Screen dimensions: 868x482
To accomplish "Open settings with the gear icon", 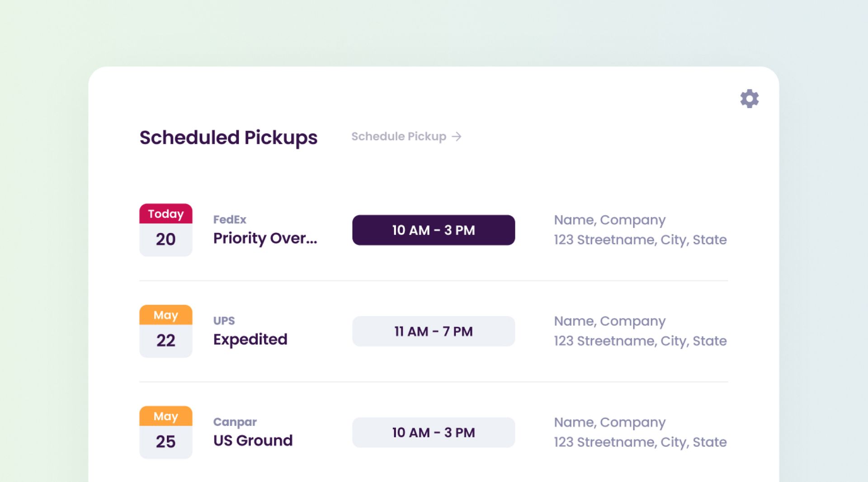I will [x=749, y=98].
